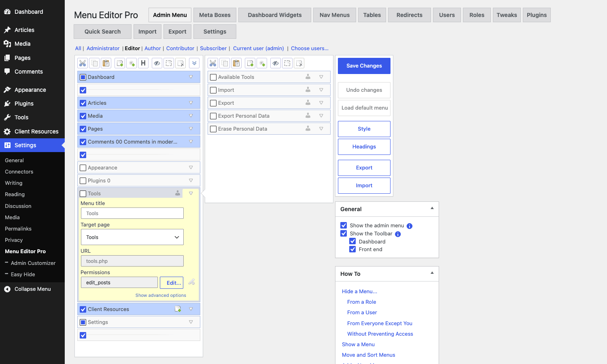Click the New separator icon in the submenu toolbar
Image resolution: width=607 pixels, height=364 pixels.
pos(262,63)
